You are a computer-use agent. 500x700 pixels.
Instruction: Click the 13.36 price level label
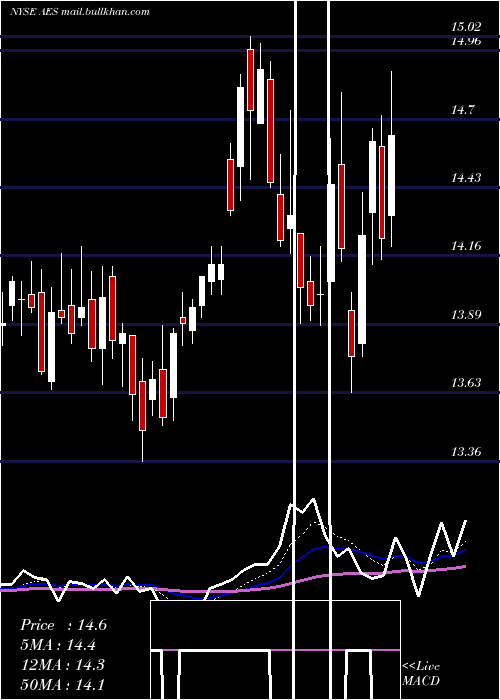[466, 451]
